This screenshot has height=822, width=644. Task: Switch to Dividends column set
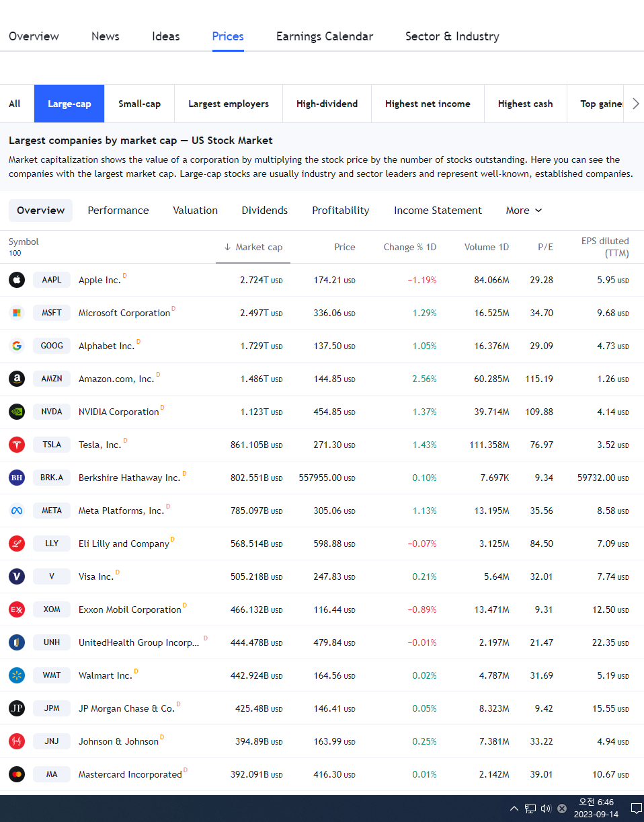(265, 211)
